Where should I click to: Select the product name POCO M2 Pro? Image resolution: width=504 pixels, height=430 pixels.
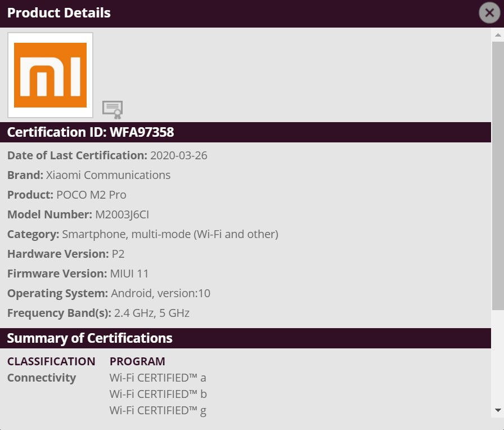tap(91, 195)
